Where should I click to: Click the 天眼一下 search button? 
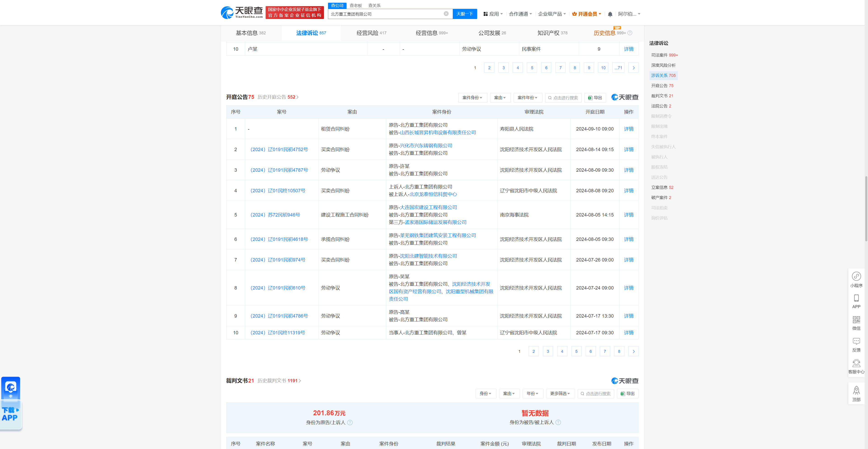coord(465,14)
